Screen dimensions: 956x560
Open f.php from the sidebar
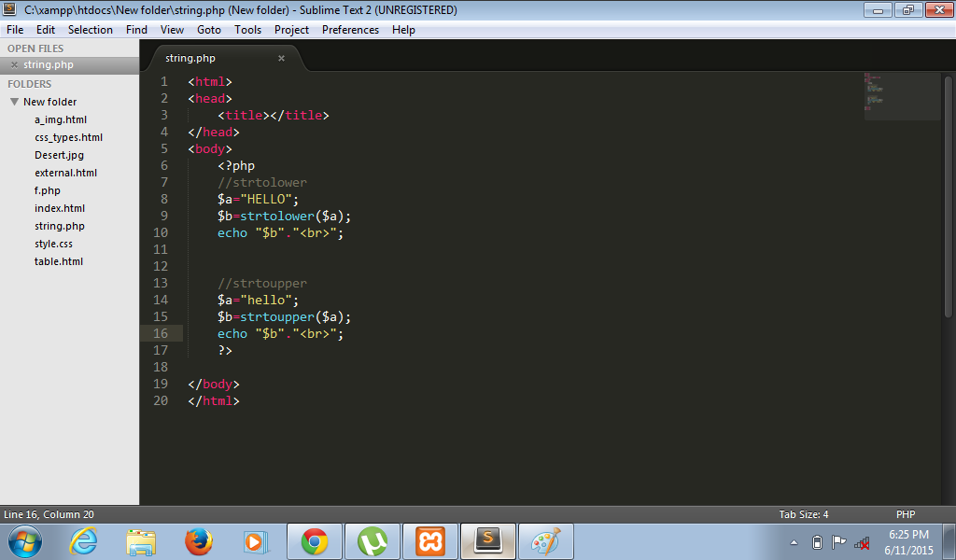(x=48, y=190)
